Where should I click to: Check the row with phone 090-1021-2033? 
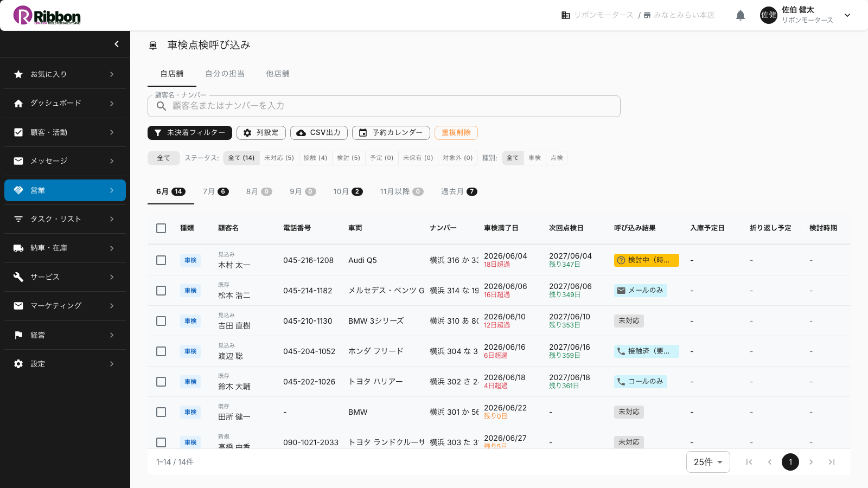click(x=161, y=442)
